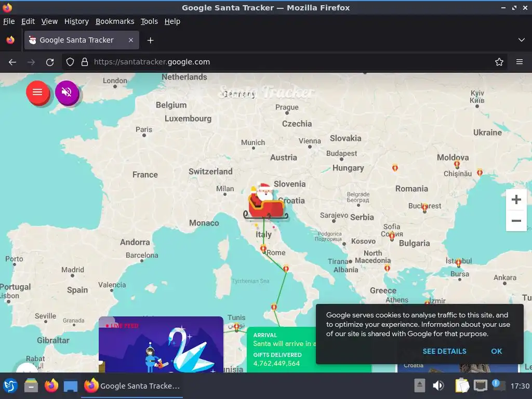This screenshot has height=399, width=532.
Task: Click the show desktop taskbar icon
Action: (71, 386)
